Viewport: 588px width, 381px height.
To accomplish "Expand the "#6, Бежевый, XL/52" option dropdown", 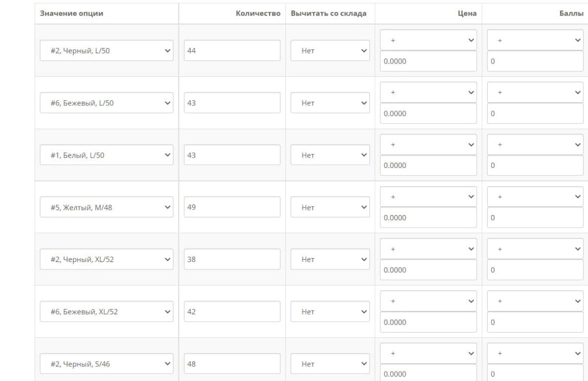I will click(x=106, y=311).
